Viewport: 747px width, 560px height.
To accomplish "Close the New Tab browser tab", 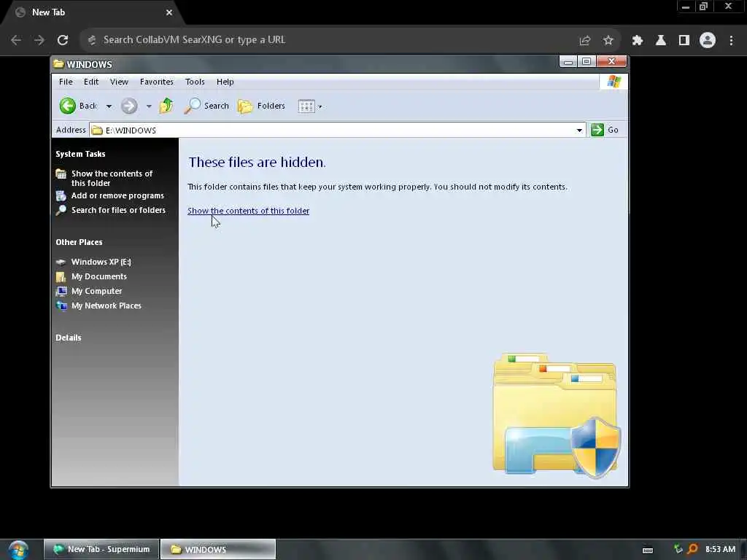I will [x=169, y=12].
